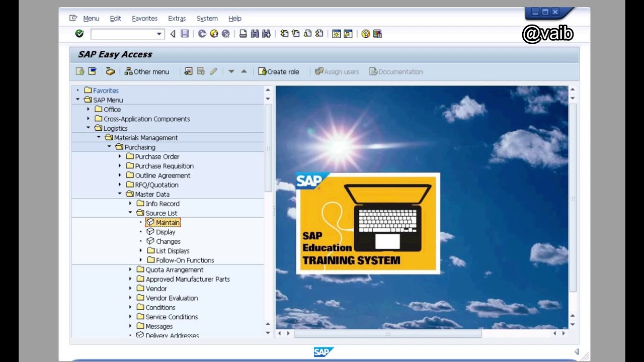Open the Menu menu

(x=91, y=18)
